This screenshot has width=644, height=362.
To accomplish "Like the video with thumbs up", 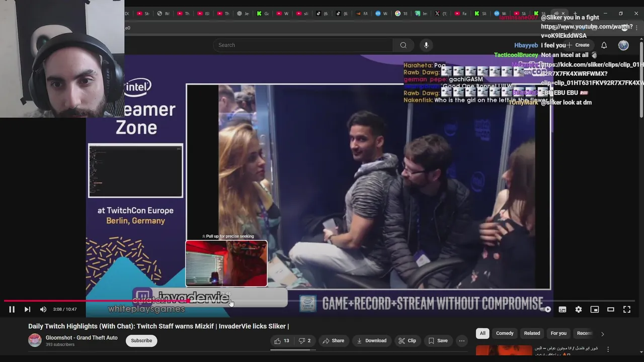I will point(282,341).
